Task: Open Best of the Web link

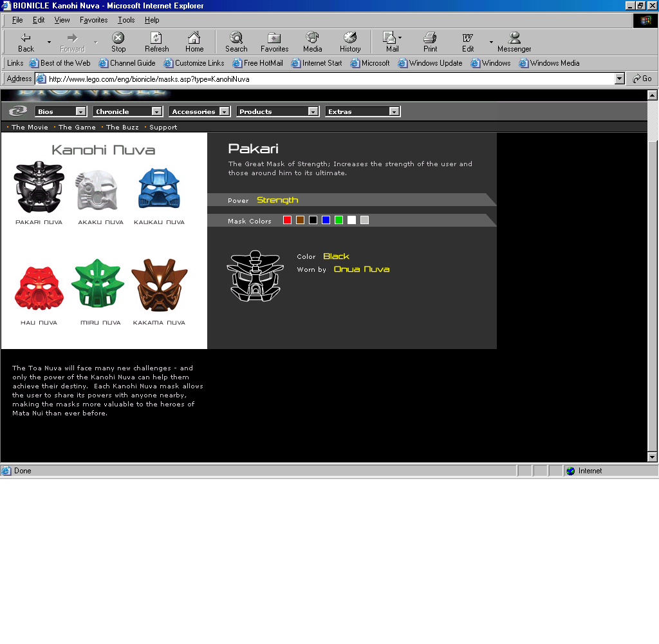Action: pos(60,63)
